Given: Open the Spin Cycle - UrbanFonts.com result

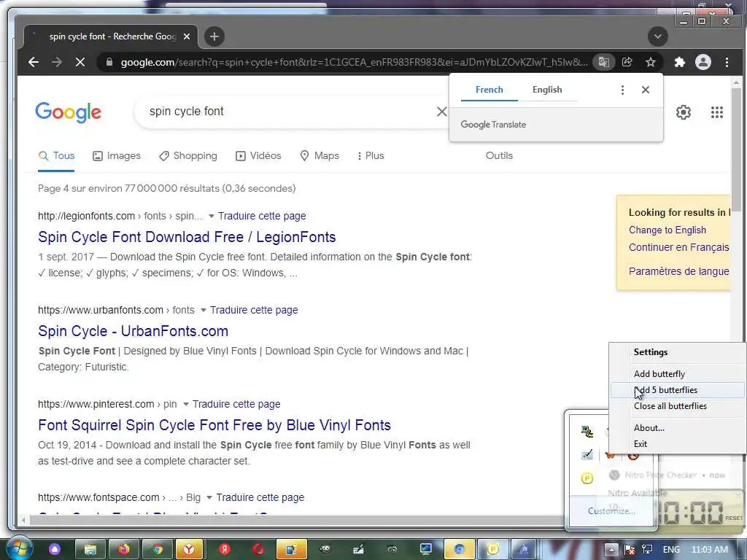Looking at the screenshot, I should [133, 331].
